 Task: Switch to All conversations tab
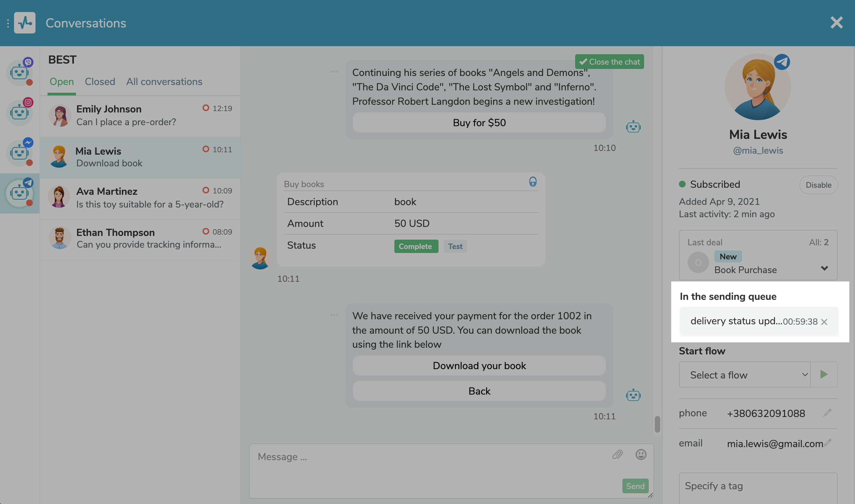click(164, 82)
